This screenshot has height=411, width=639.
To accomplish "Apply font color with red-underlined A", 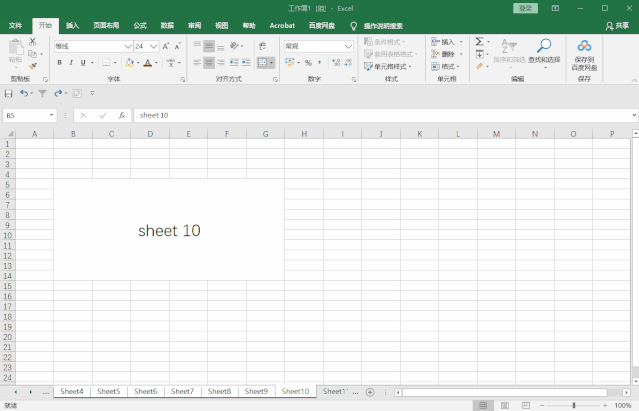I will [148, 63].
